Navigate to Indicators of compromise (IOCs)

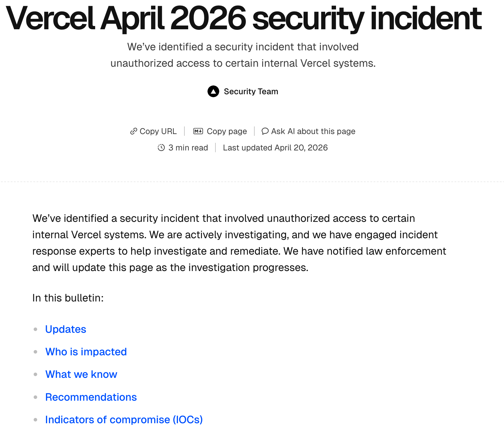pyautogui.click(x=124, y=420)
